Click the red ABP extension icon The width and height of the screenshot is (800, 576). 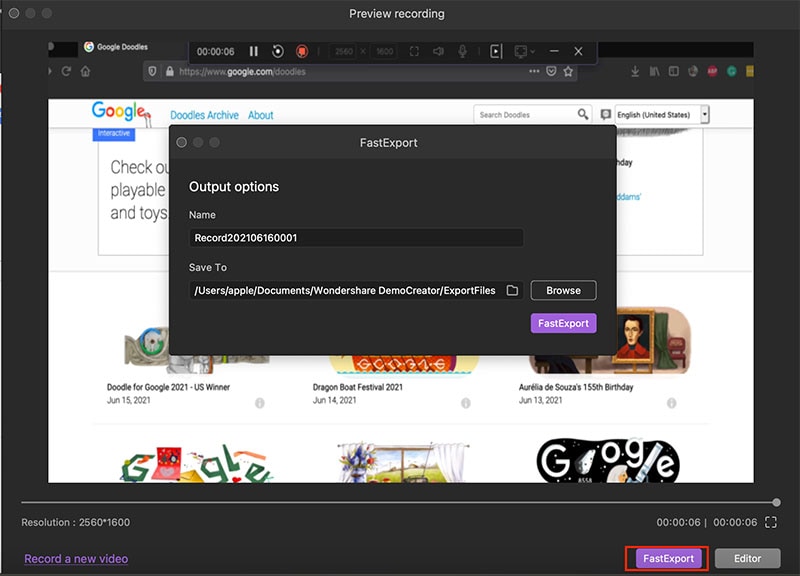[x=712, y=71]
